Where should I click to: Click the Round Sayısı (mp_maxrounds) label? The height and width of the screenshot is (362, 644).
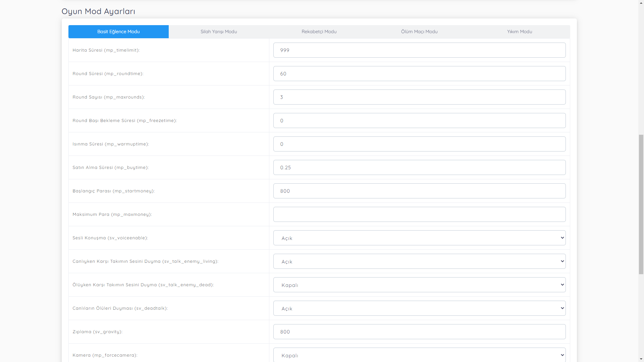109,97
